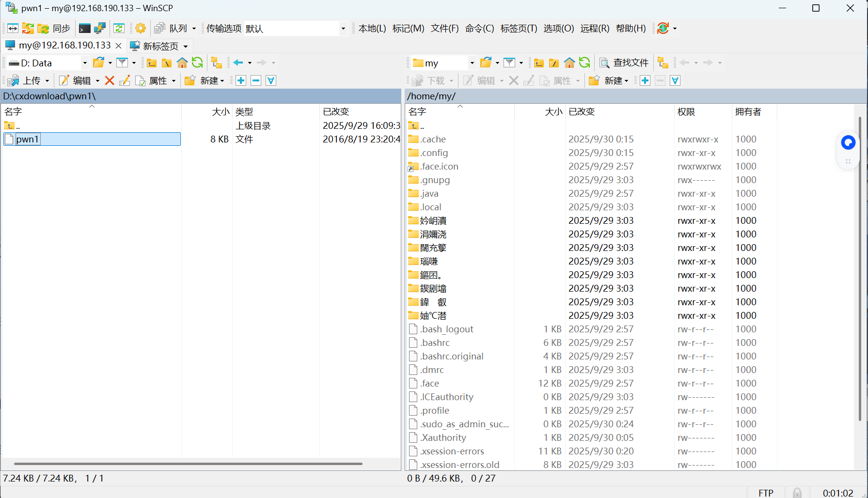Click the remote directory tree icon
The height and width of the screenshot is (498, 868).
[x=663, y=63]
